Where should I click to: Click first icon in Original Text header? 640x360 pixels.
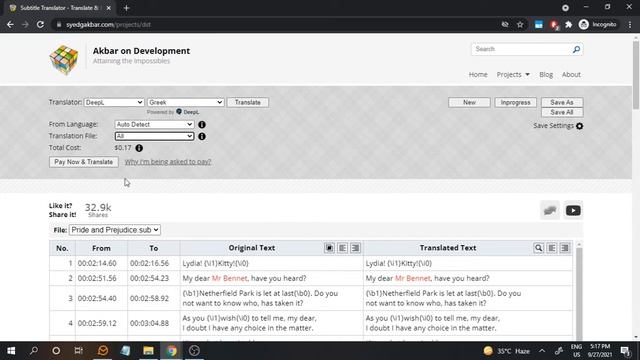(x=329, y=248)
